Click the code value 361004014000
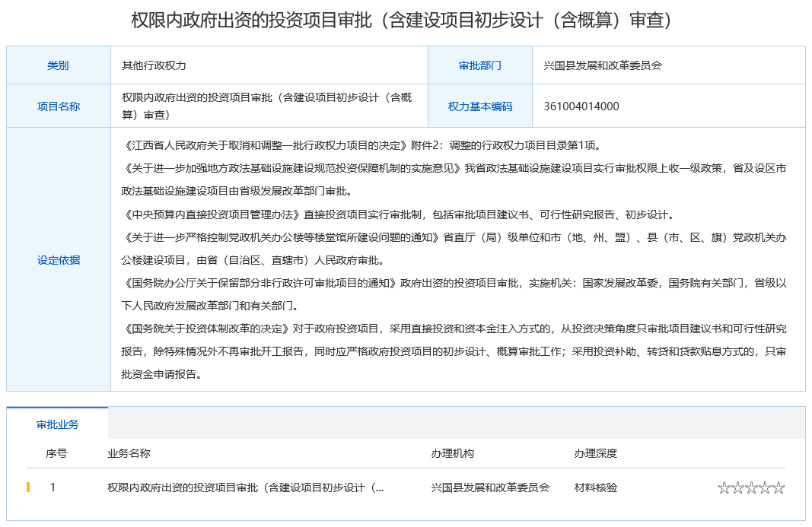812x527 pixels. [x=581, y=106]
